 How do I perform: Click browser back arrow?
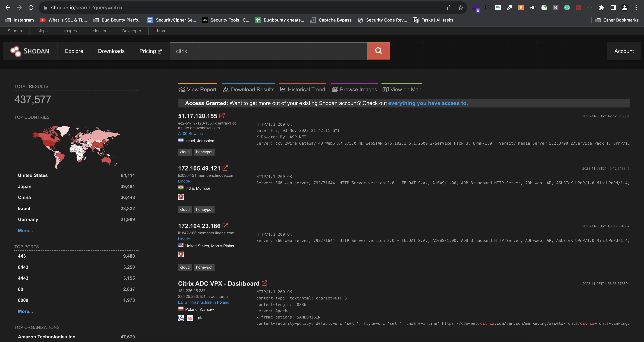(x=8, y=8)
